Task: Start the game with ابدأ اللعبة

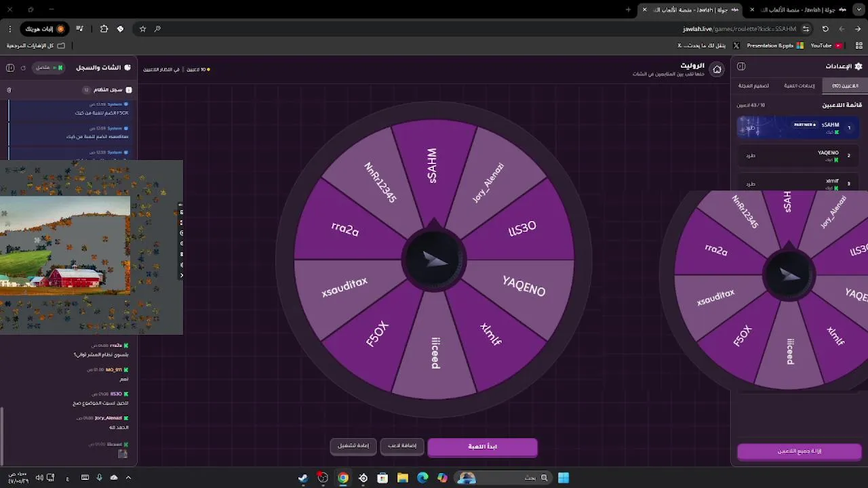Action: coord(482,447)
